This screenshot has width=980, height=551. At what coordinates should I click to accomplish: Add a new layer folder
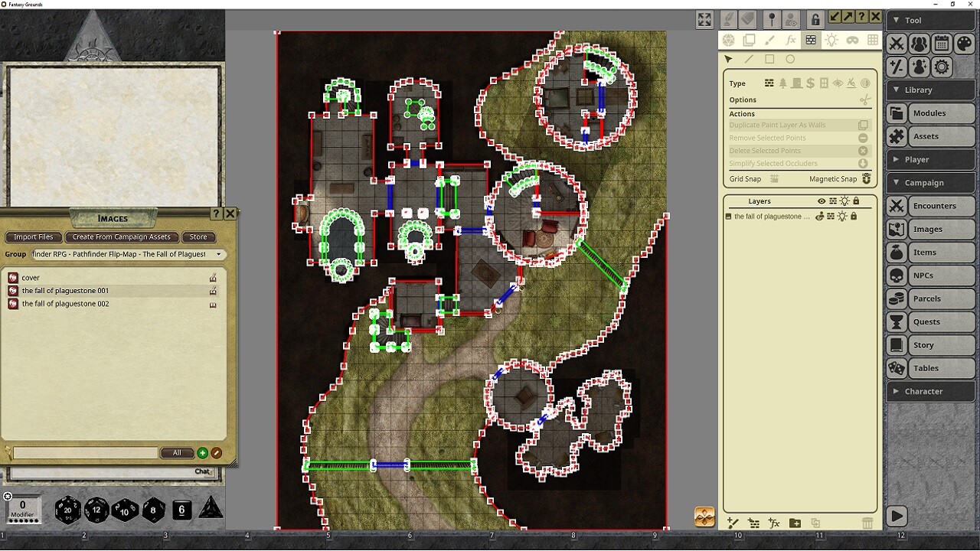[x=795, y=523]
